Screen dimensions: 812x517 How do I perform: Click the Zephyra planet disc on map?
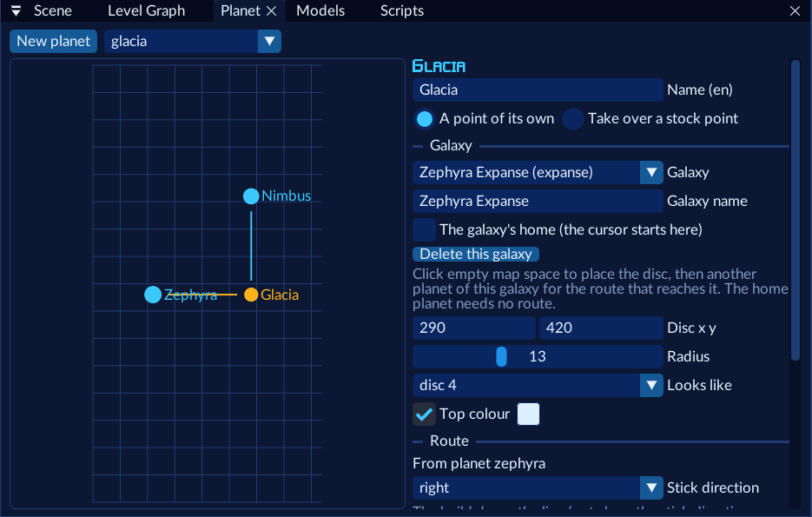[x=153, y=295]
